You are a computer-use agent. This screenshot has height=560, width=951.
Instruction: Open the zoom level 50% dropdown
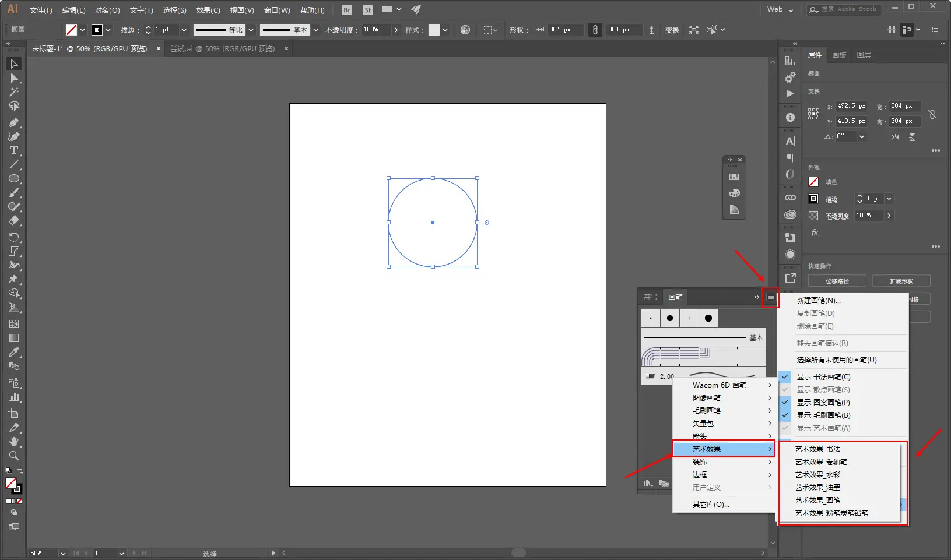coord(63,553)
